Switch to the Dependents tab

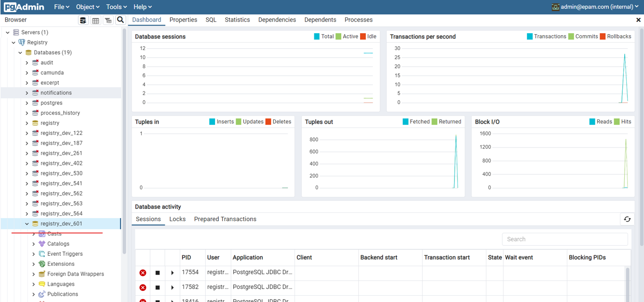tap(320, 20)
